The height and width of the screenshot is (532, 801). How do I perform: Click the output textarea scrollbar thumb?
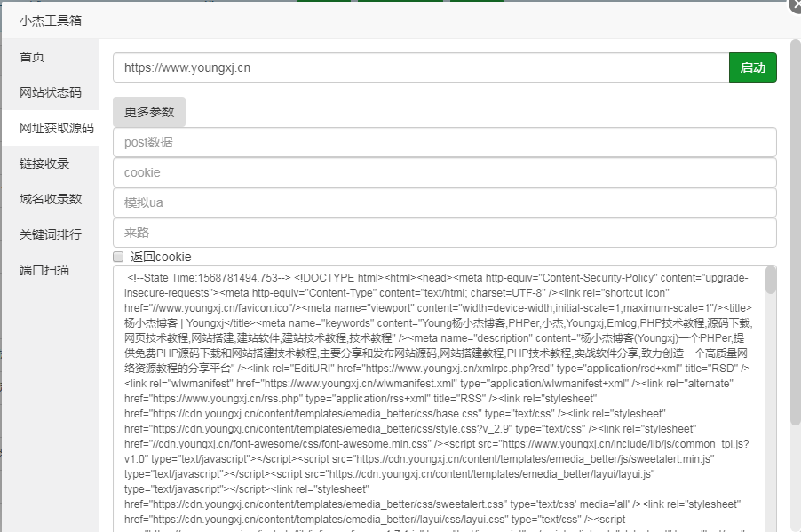[771, 281]
